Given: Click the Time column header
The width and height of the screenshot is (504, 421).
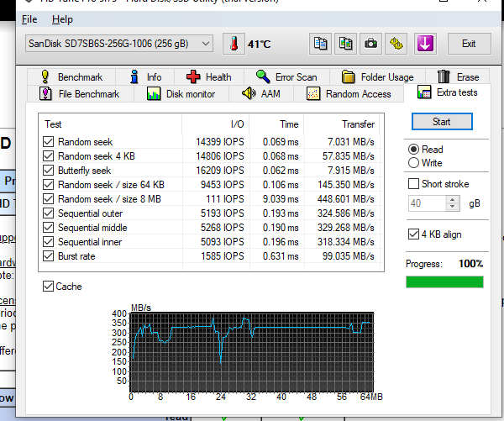Looking at the screenshot, I should point(276,124).
